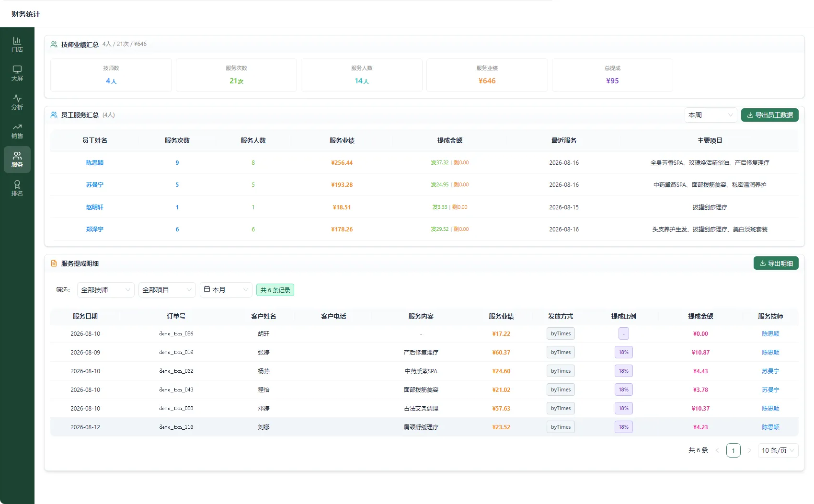Image resolution: width=814 pixels, height=504 pixels.
Task: Open the 大屏 display sidebar icon
Action: [x=17, y=73]
